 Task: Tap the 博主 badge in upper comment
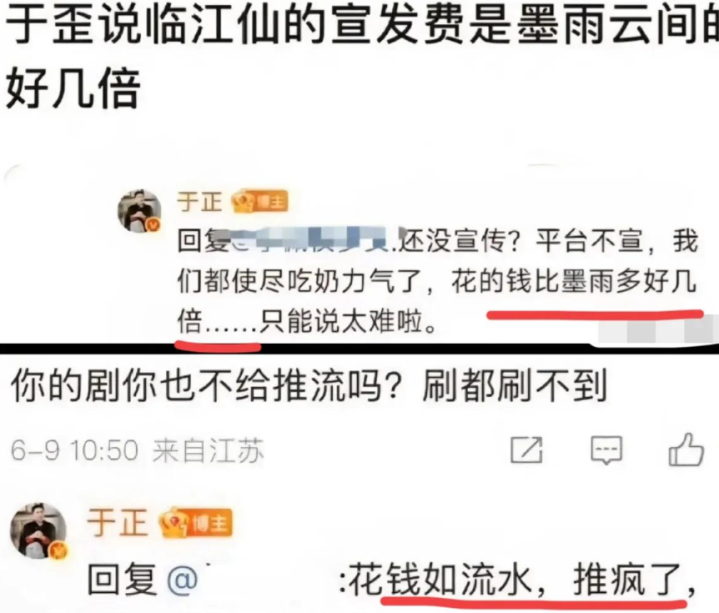coord(260,202)
